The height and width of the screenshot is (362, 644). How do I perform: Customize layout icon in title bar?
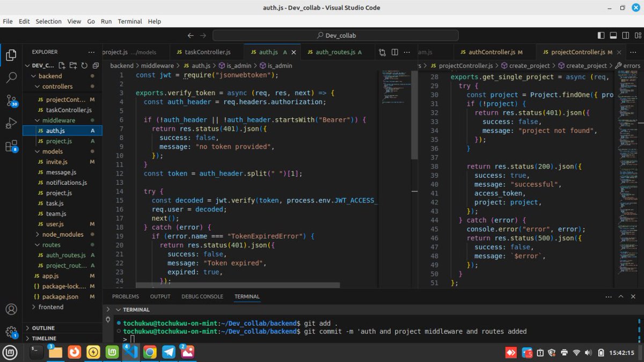point(638,35)
